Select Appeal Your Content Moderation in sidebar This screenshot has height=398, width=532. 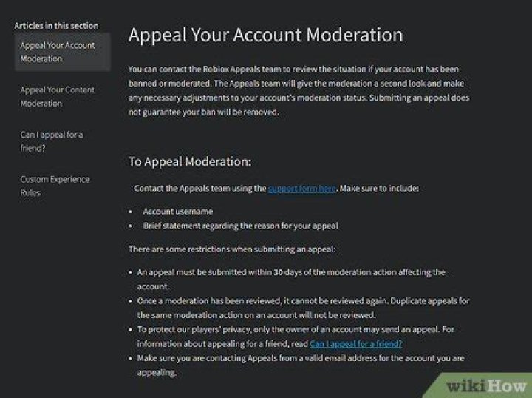pos(58,96)
